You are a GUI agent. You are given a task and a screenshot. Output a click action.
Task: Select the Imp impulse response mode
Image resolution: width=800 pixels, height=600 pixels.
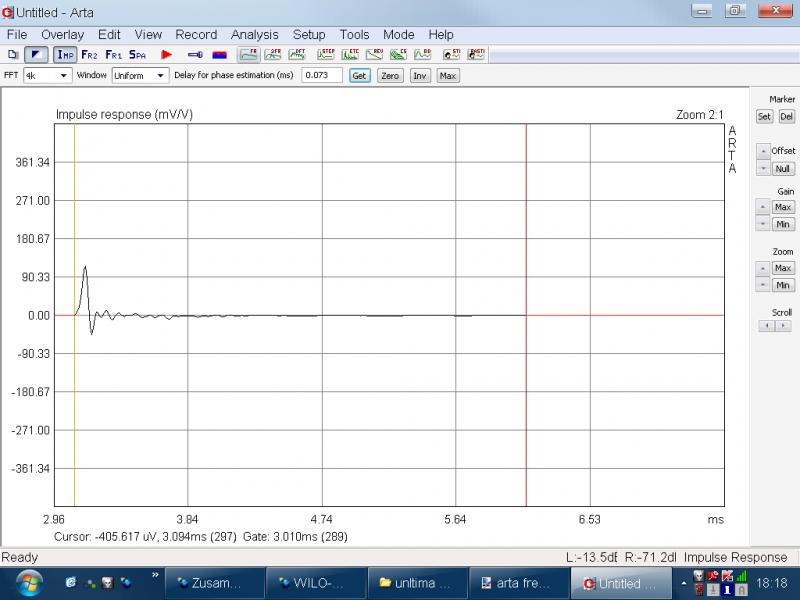[x=65, y=54]
